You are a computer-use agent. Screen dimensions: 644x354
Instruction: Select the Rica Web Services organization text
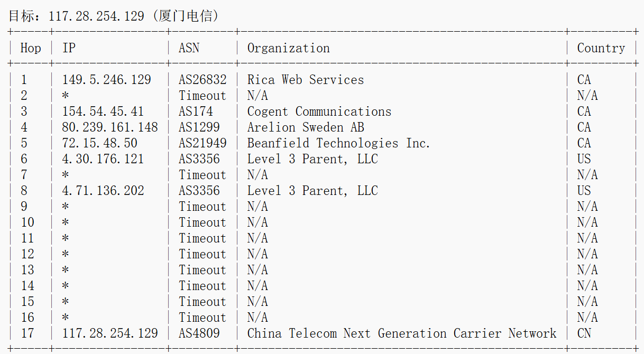(306, 80)
